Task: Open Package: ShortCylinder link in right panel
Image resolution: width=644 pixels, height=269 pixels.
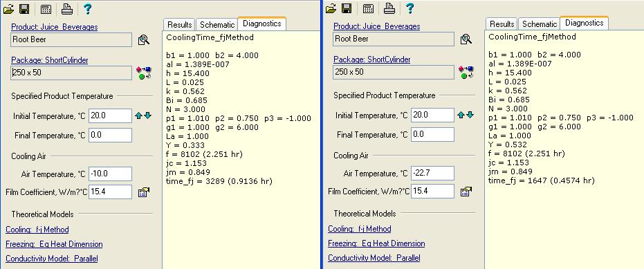Action: 372,59
